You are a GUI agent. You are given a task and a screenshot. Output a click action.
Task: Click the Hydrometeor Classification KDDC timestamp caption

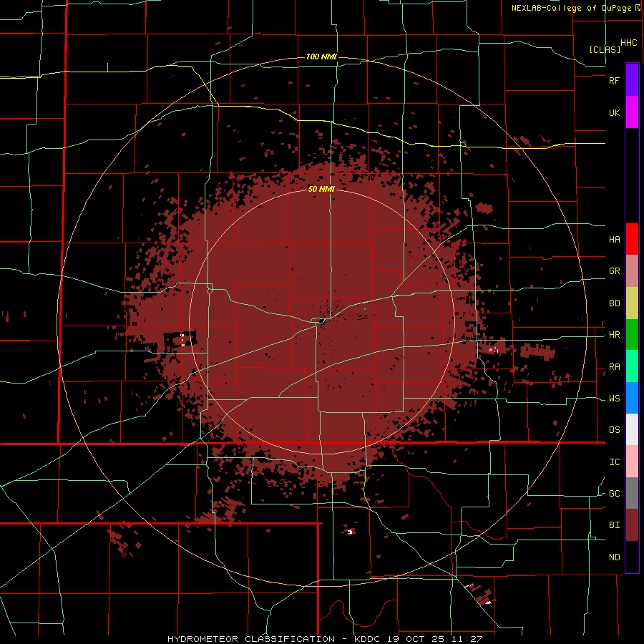coord(325,639)
